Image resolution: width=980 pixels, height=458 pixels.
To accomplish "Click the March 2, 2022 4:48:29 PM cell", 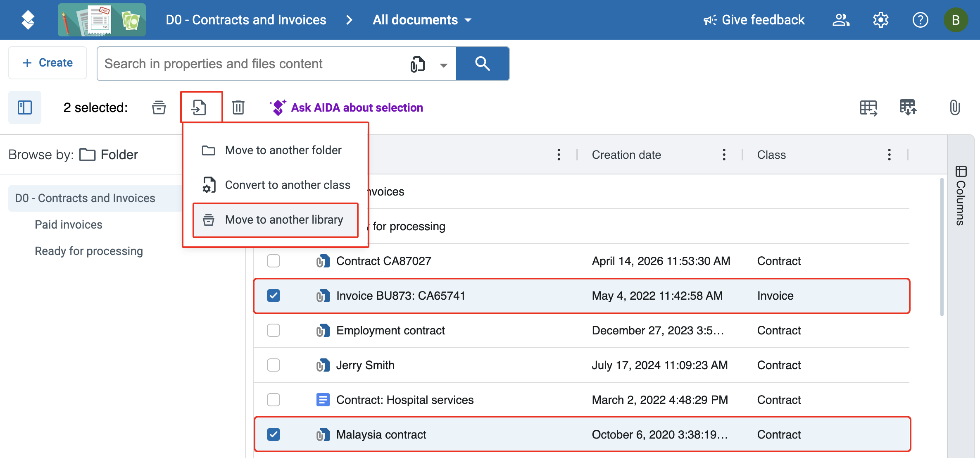I will pyautogui.click(x=660, y=400).
